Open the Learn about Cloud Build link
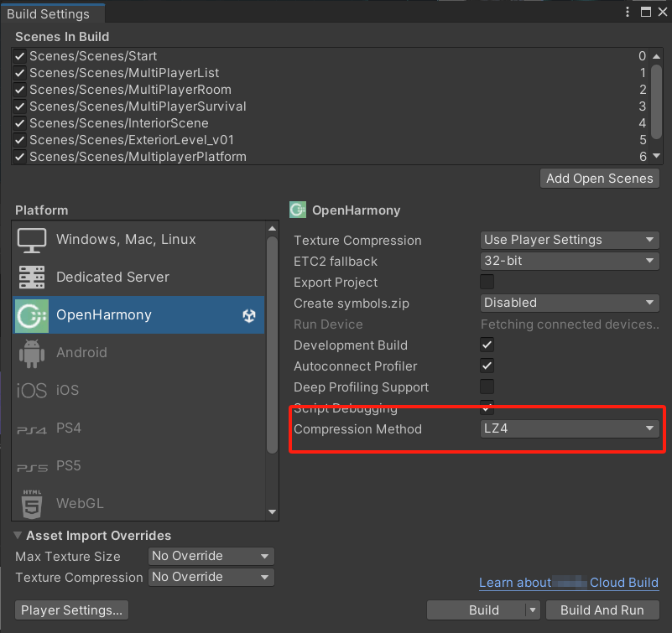 [568, 583]
